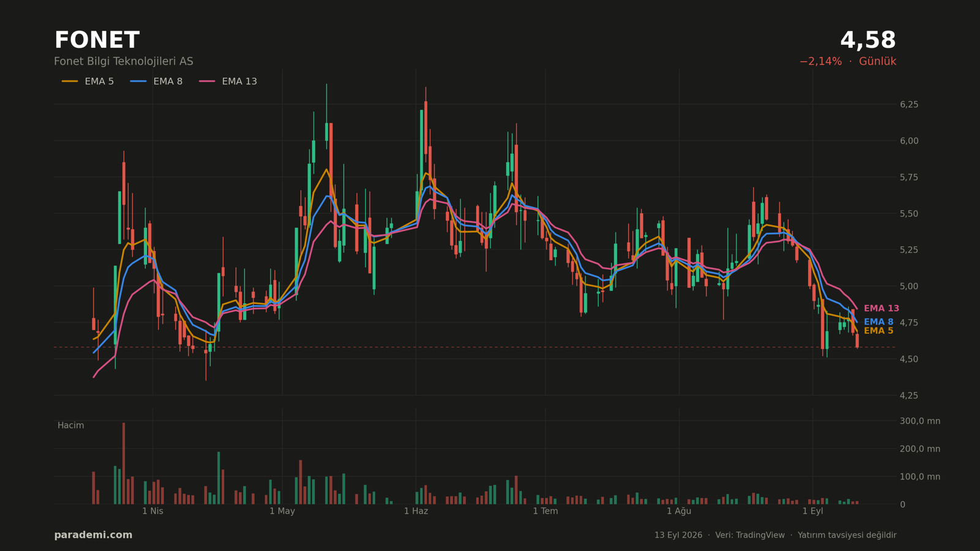The image size is (980, 551).
Task: Select the 100,0 mn volume axis label
Action: coord(920,477)
